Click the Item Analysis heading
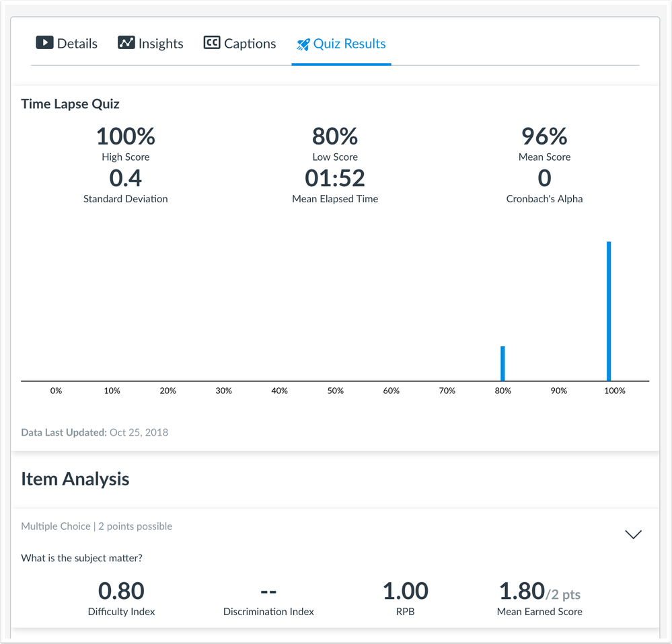Image resolution: width=672 pixels, height=644 pixels. 75,479
